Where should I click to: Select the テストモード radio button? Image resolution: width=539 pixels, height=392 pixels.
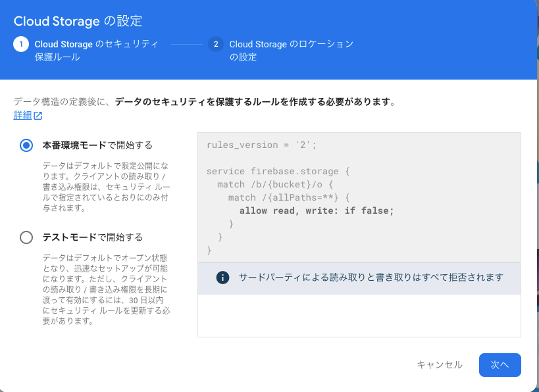[26, 237]
